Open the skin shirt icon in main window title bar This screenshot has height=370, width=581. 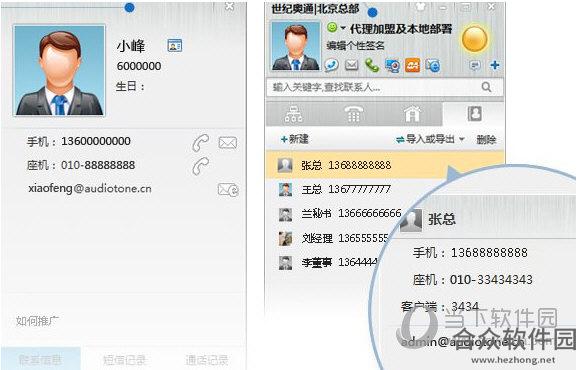(420, 7)
